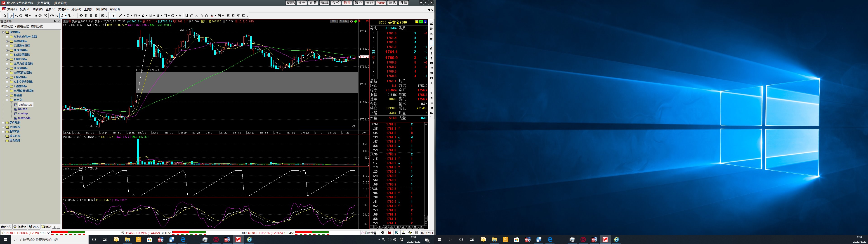Click the taskbar search input box
This screenshot has width=868, height=244.
49,240
